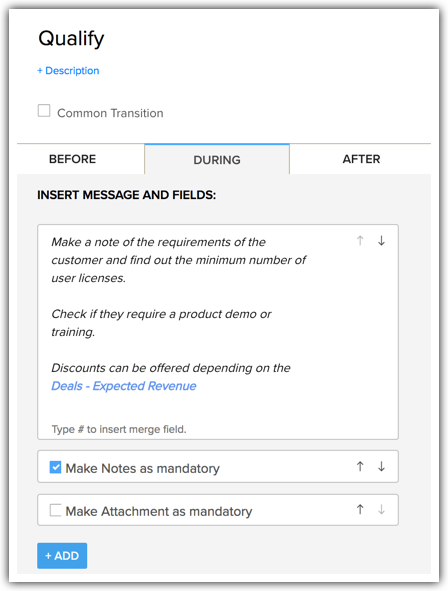Move 'Make Notes as mandatory' row up

click(360, 467)
